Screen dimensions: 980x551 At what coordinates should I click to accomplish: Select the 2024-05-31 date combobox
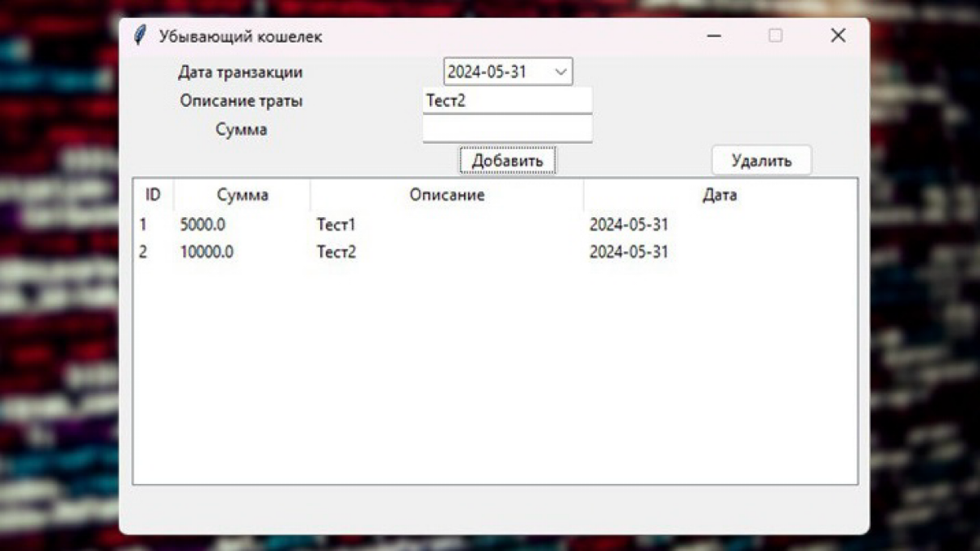click(498, 72)
